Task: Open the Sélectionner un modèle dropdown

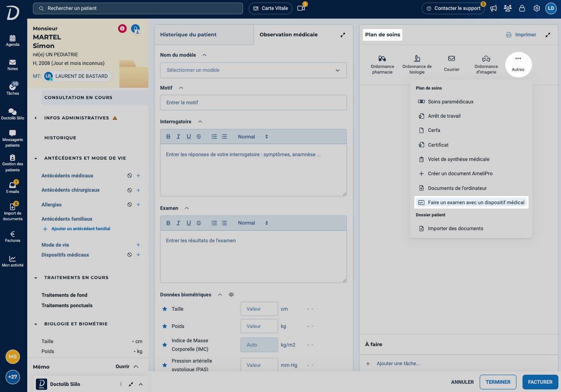Action: pos(253,70)
